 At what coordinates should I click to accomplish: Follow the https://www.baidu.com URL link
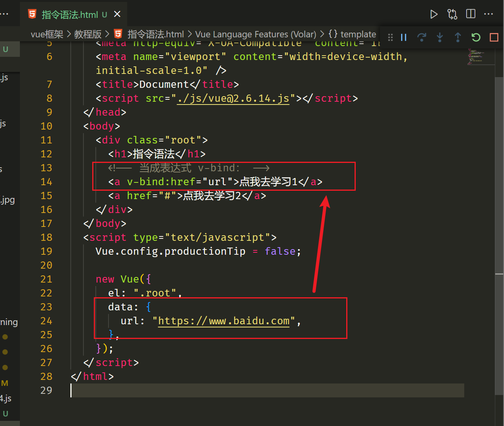[224, 321]
